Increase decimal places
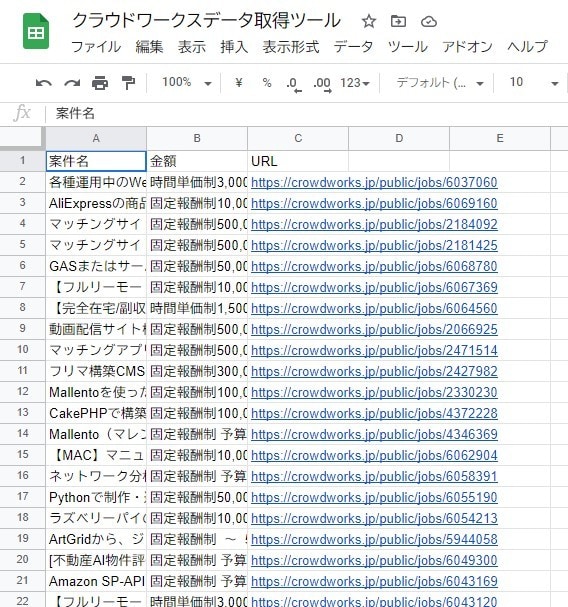 coord(322,84)
